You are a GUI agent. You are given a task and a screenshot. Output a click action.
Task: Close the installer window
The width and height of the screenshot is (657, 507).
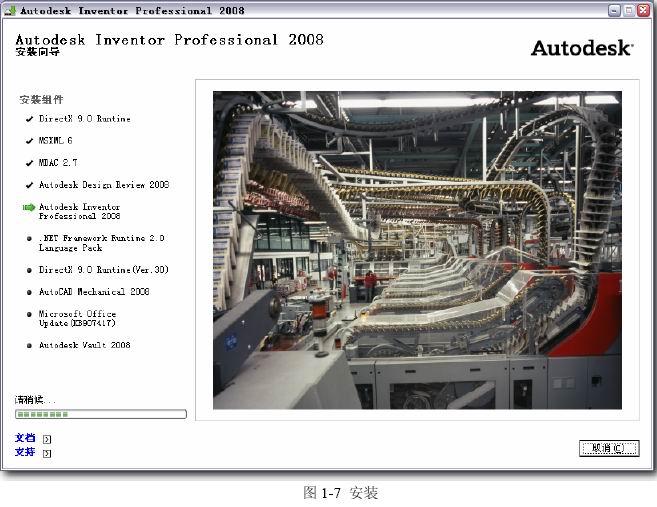point(643,10)
